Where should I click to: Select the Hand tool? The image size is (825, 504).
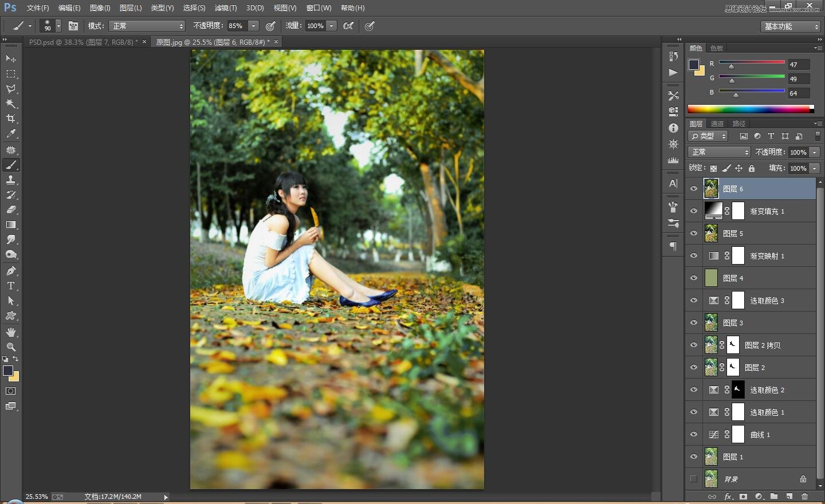pyautogui.click(x=11, y=332)
